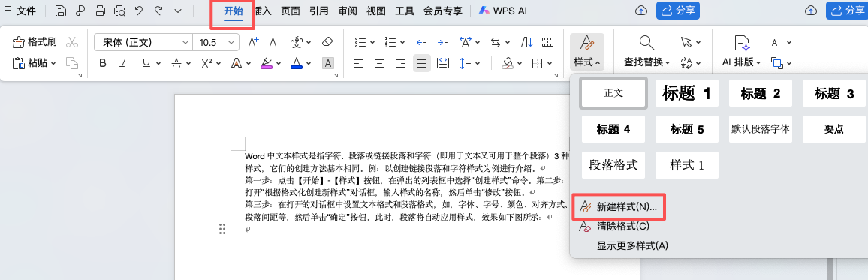868x280 pixels.
Task: Apply the 标题 3 style
Action: [x=834, y=93]
